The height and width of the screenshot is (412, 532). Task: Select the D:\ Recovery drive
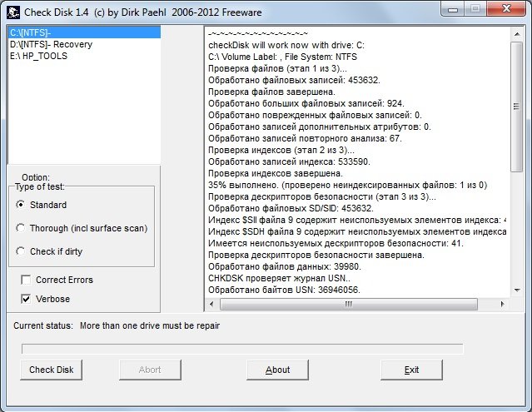pyautogui.click(x=48, y=44)
